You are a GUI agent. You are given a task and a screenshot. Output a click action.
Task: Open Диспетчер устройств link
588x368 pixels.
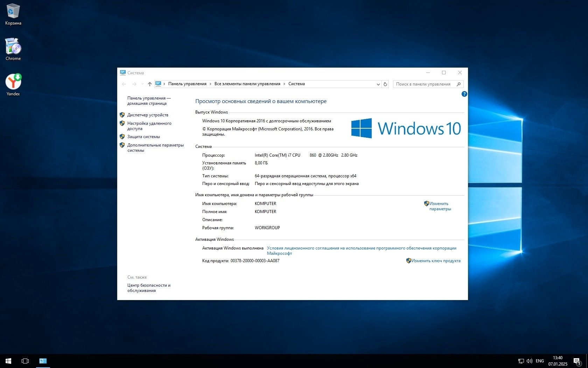pos(148,115)
